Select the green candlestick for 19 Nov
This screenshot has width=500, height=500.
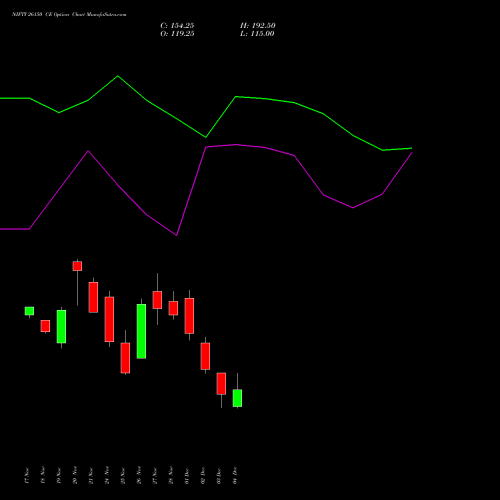coord(61,327)
